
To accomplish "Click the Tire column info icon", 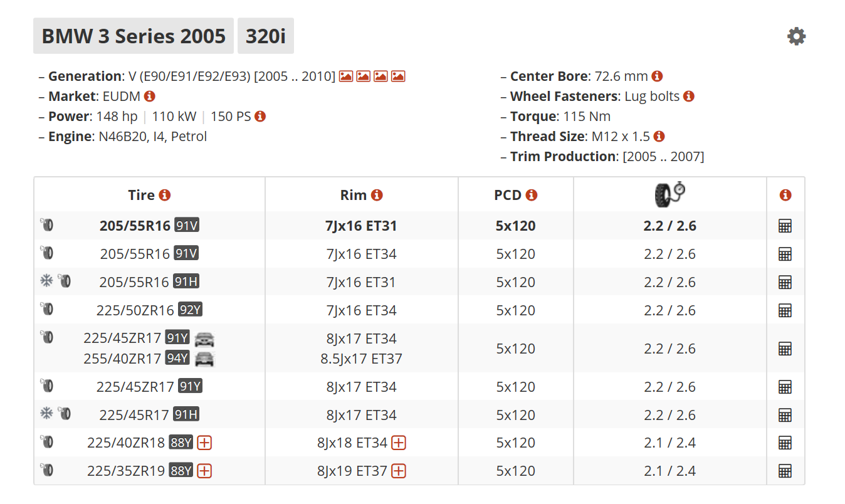I will pyautogui.click(x=165, y=195).
